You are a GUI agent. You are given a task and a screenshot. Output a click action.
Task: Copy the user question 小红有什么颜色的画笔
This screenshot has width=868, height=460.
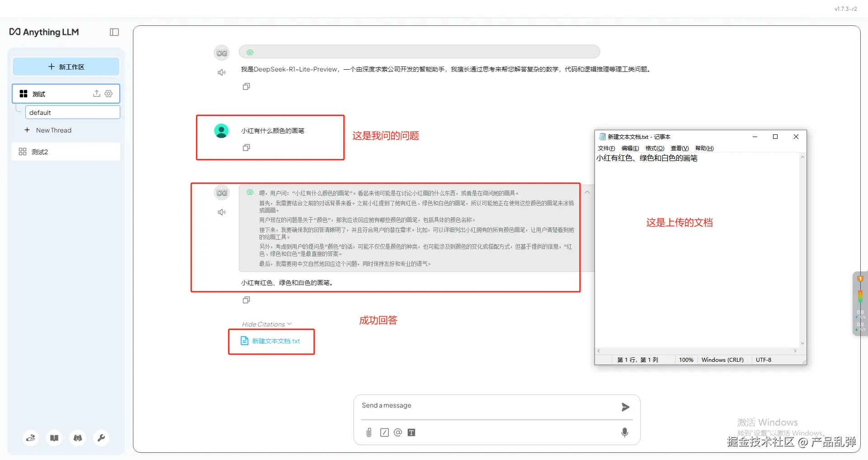point(246,147)
